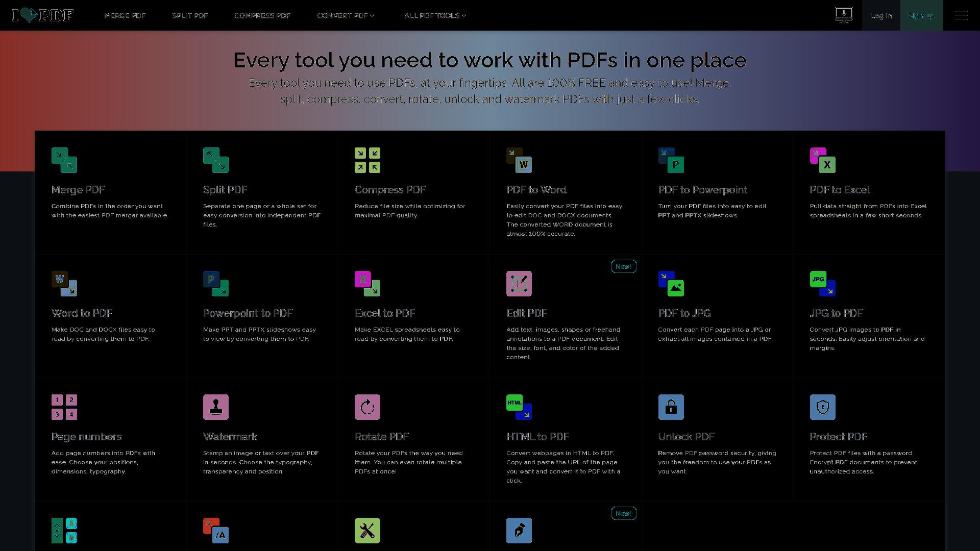Expand the CONVERT PDF dropdown
The width and height of the screenshot is (980, 551).
click(346, 16)
